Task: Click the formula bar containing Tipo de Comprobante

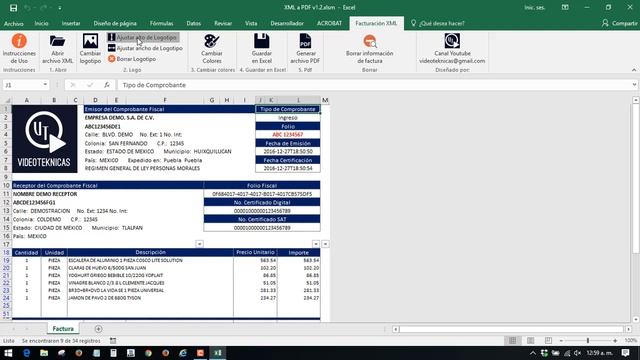Action: coord(375,85)
